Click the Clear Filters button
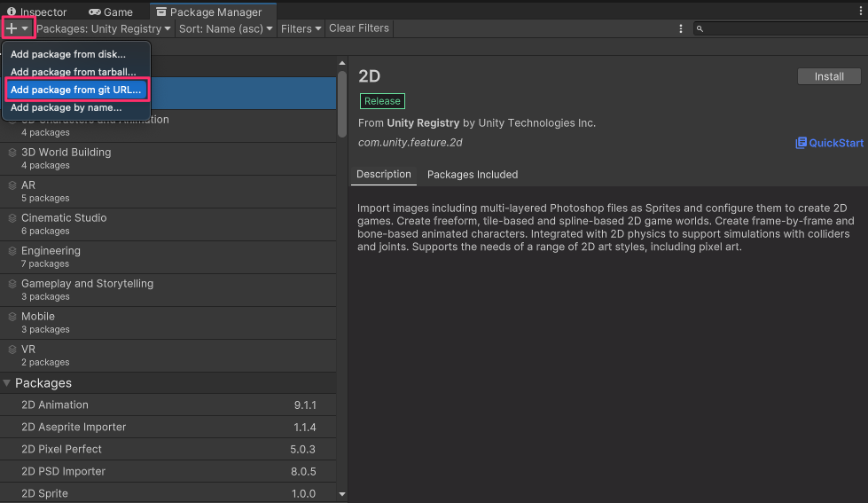 tap(359, 28)
